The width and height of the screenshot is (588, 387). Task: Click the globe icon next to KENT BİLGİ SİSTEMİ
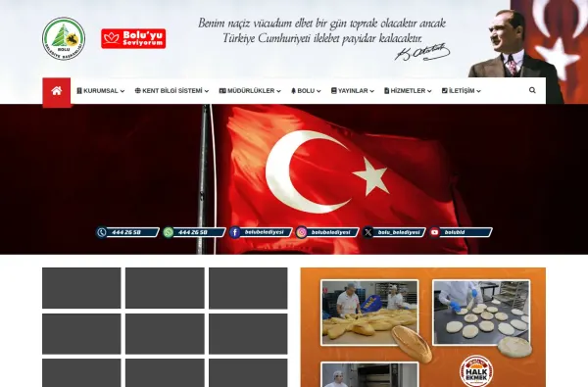(137, 91)
